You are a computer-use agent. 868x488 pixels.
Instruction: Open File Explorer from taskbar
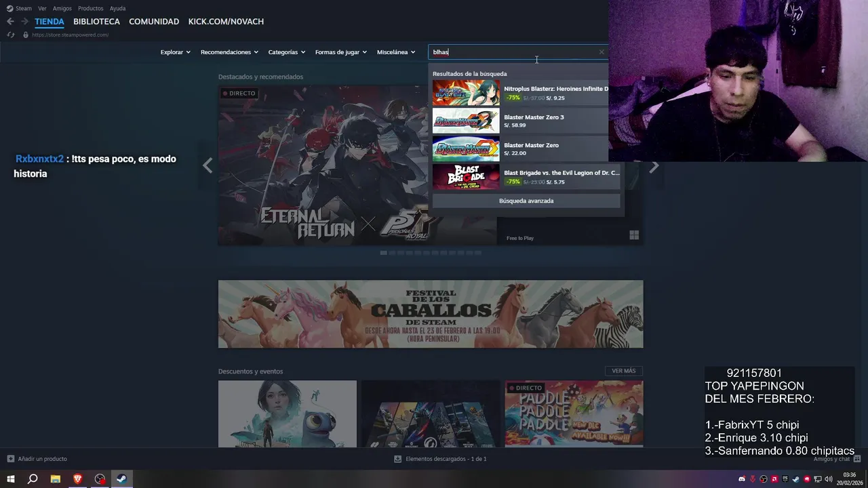(56, 479)
